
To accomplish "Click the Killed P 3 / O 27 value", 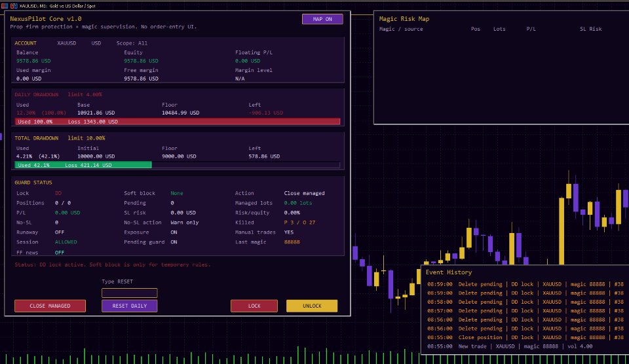I will [x=299, y=223].
